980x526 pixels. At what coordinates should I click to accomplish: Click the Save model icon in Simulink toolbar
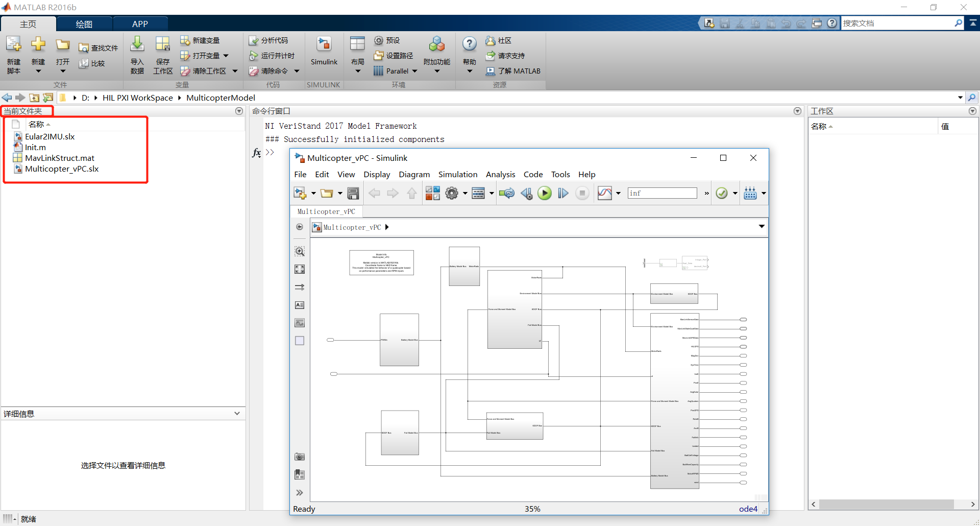coord(353,193)
